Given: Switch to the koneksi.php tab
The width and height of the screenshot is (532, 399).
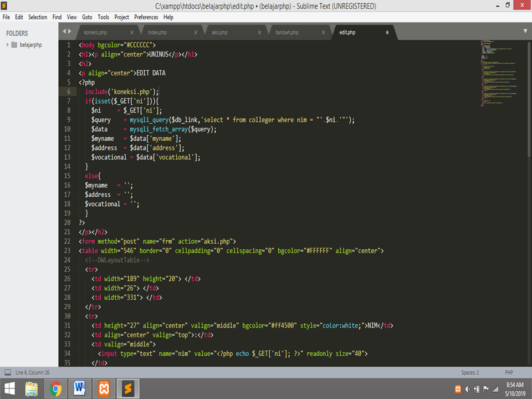Looking at the screenshot, I should [x=95, y=32].
